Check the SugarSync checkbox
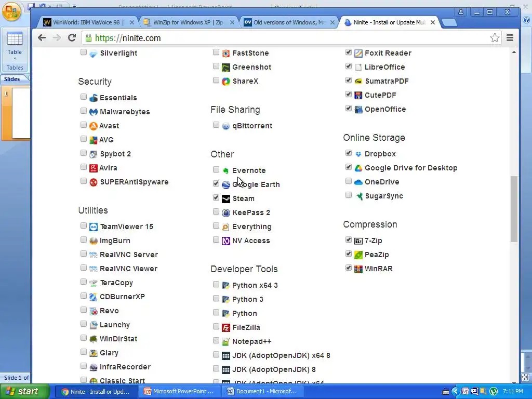The image size is (532, 399). click(x=349, y=195)
